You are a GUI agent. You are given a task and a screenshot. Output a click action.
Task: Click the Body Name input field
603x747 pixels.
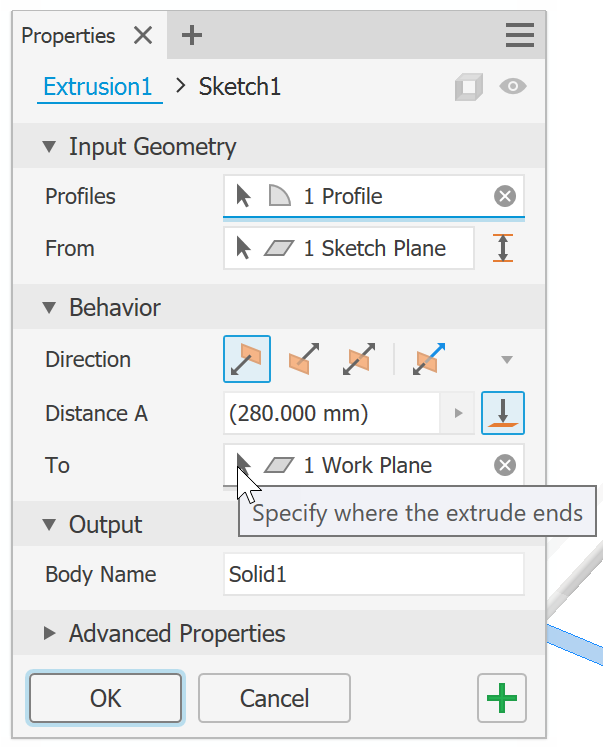click(x=373, y=574)
